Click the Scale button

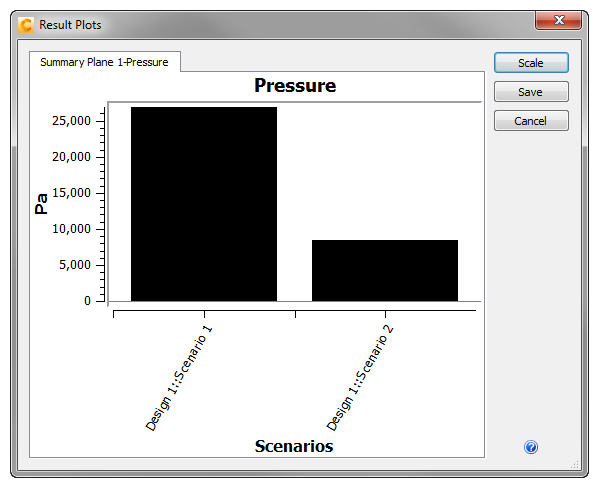531,63
